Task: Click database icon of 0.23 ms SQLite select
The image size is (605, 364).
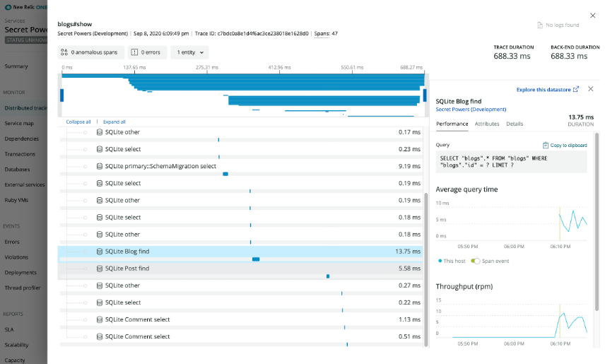Action: click(99, 149)
